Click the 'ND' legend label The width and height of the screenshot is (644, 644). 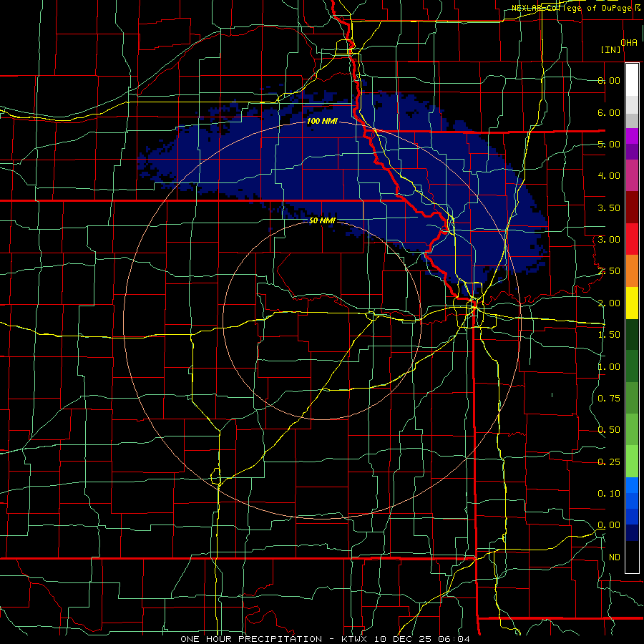(x=615, y=557)
